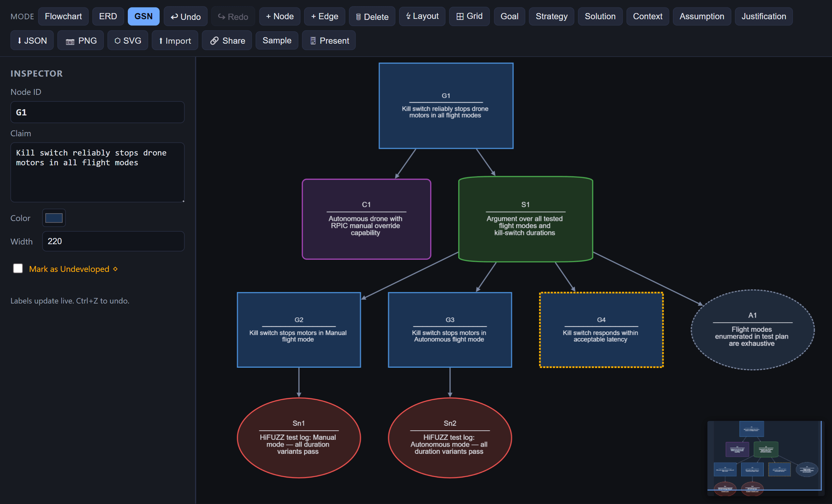Check the Mark as Undeveloped checkbox

pyautogui.click(x=18, y=268)
